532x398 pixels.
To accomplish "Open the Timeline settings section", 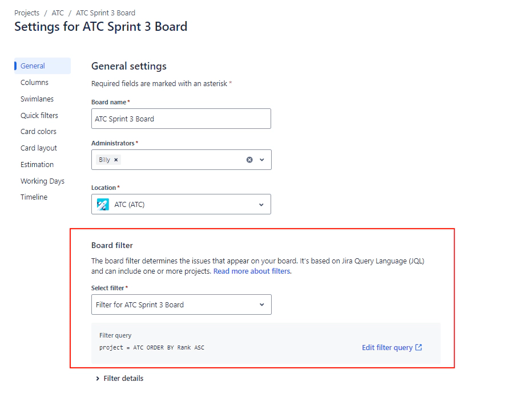I will pyautogui.click(x=34, y=197).
